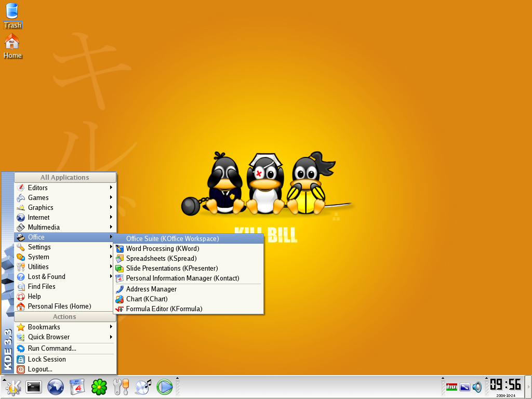Open the display settings tray icon
The height and width of the screenshot is (399, 532).
tap(464, 387)
